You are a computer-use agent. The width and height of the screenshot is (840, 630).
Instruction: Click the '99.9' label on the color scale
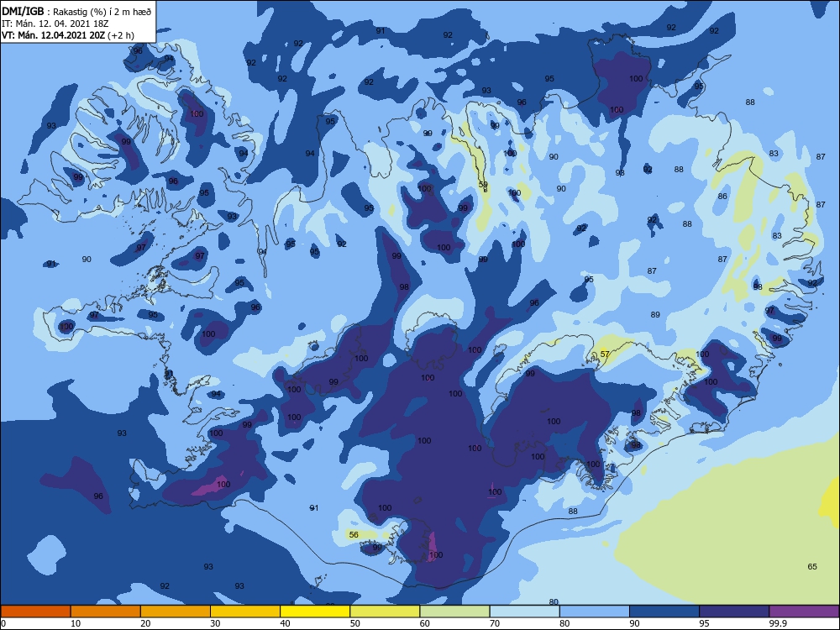(x=778, y=623)
